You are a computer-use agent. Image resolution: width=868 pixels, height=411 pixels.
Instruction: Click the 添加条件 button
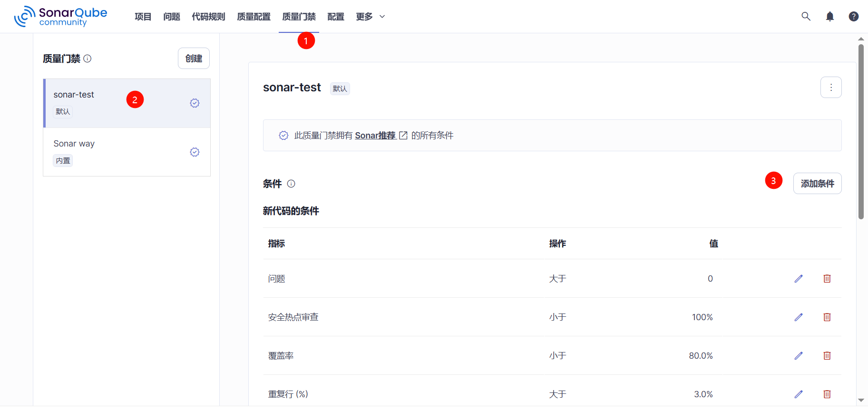(817, 184)
